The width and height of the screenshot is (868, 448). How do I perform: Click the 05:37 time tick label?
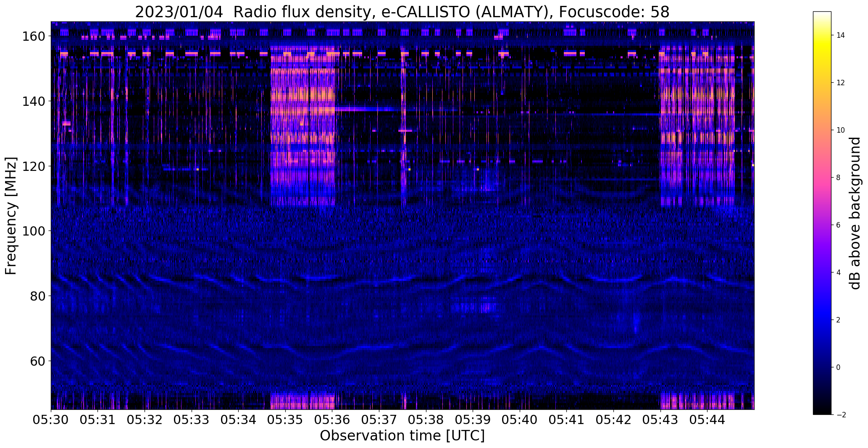coord(379,420)
